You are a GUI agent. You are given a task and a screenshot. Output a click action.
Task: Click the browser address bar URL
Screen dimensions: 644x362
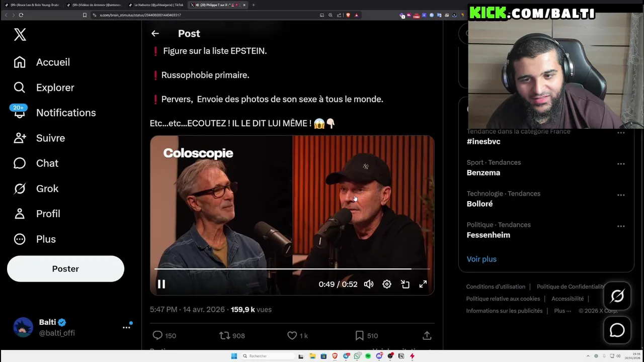click(x=140, y=15)
